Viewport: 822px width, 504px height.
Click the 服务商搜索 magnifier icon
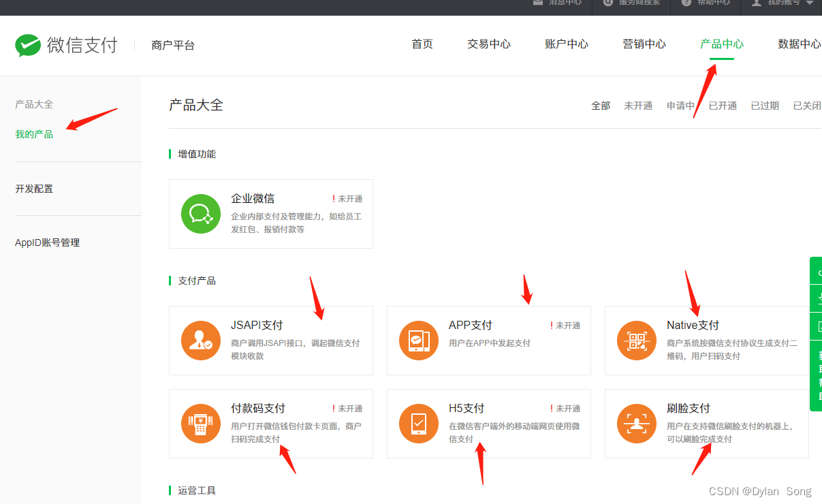point(607,2)
